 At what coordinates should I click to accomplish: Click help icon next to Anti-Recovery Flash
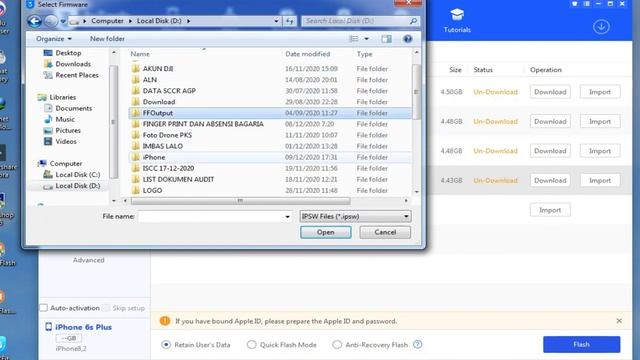point(417,344)
